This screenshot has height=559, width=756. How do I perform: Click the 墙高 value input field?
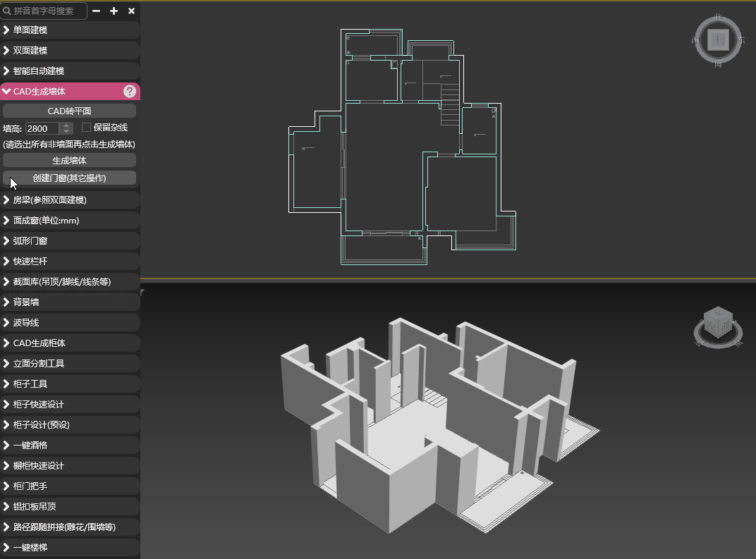click(42, 128)
